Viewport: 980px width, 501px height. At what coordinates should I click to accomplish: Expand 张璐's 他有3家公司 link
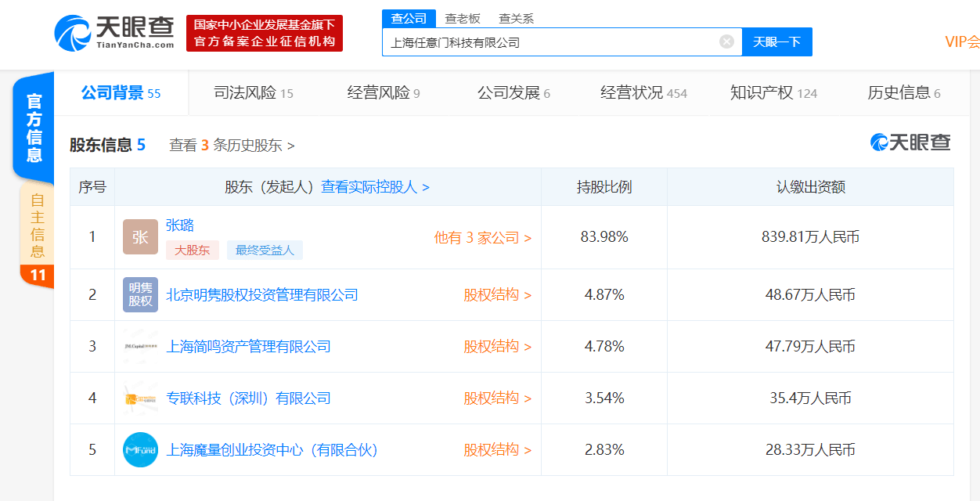(482, 238)
